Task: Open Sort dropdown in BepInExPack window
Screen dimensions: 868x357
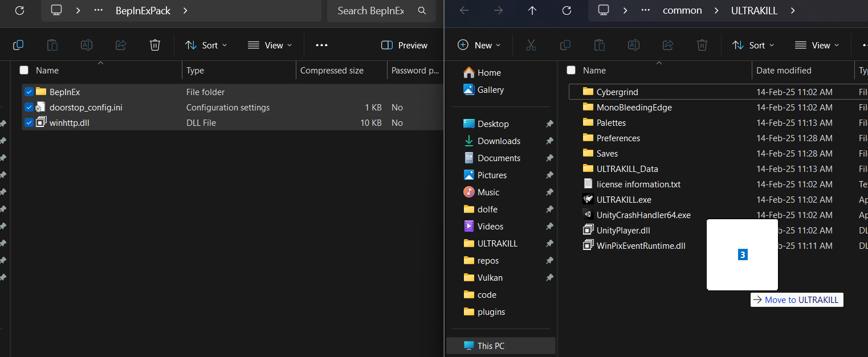Action: coord(206,45)
